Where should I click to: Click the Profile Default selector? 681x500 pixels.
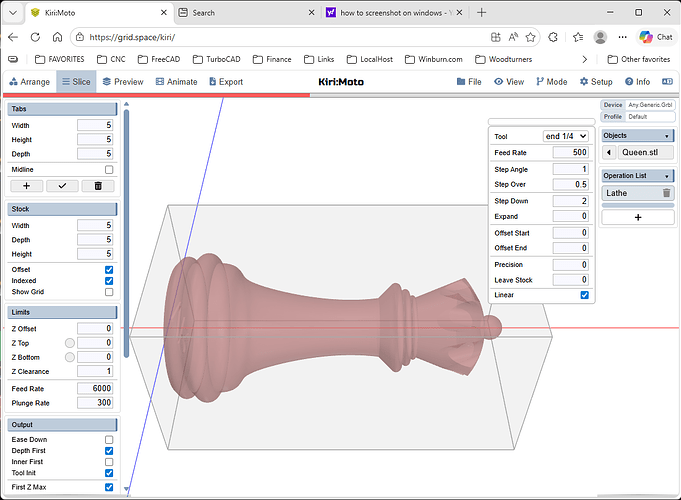point(638,117)
